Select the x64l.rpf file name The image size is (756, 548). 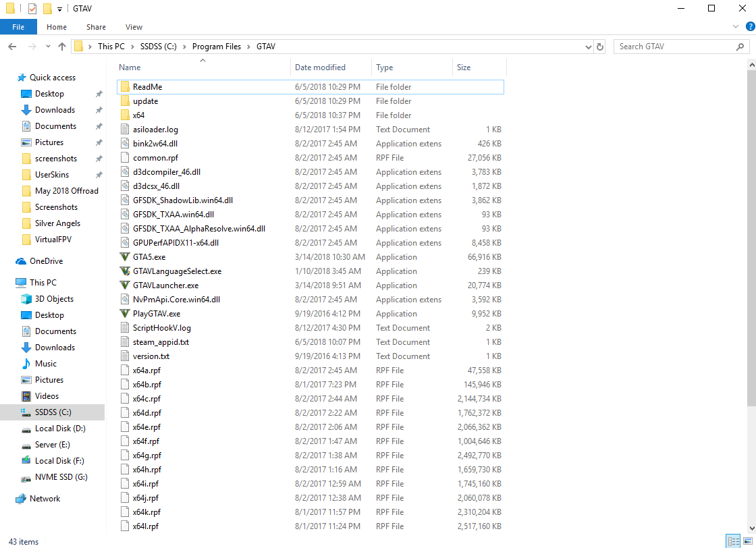tap(146, 526)
